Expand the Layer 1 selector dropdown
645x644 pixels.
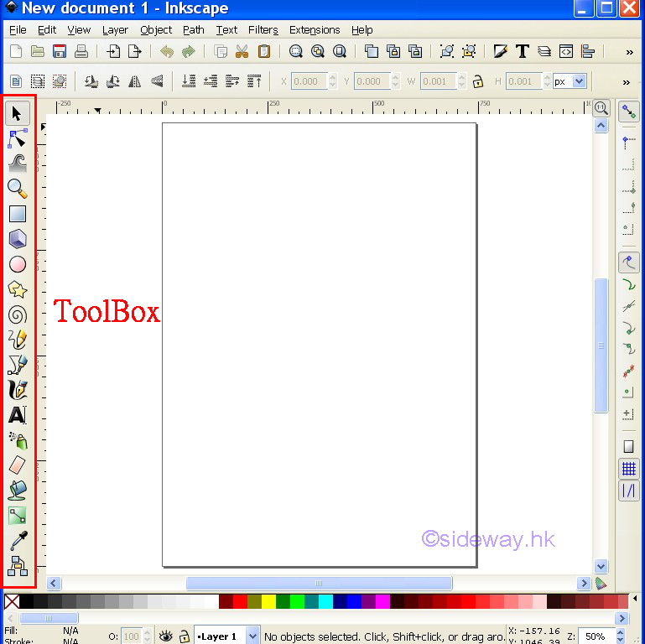pos(253,636)
